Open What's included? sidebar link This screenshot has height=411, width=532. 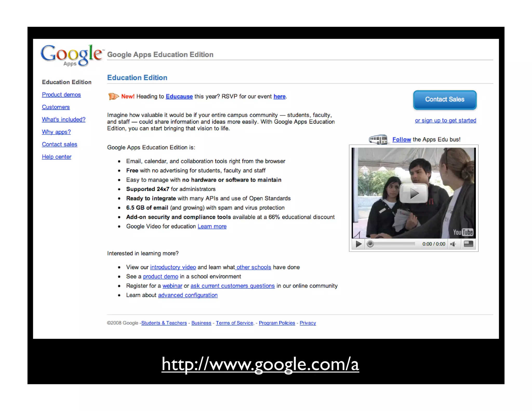[64, 120]
